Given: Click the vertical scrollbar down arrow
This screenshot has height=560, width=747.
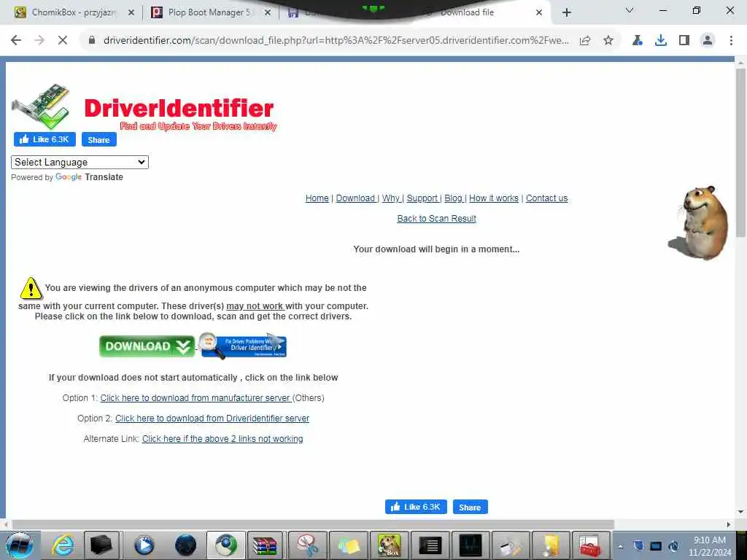Looking at the screenshot, I should (x=740, y=512).
